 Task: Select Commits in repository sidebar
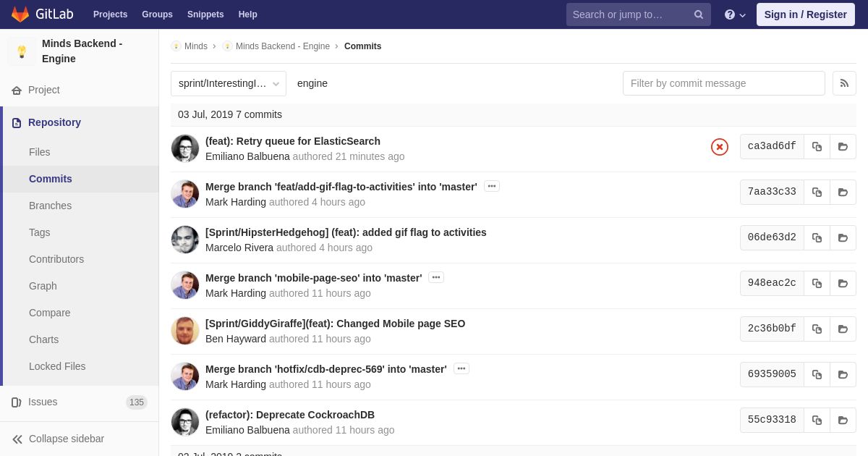[80, 179]
